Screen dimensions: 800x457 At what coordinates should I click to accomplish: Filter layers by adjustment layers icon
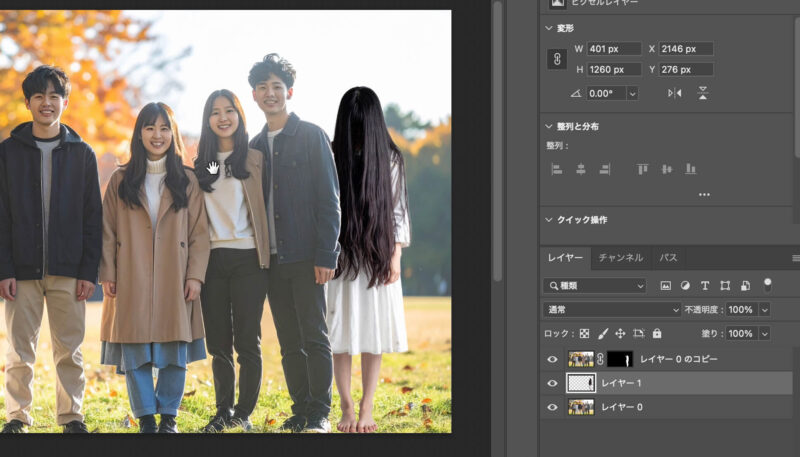point(685,286)
